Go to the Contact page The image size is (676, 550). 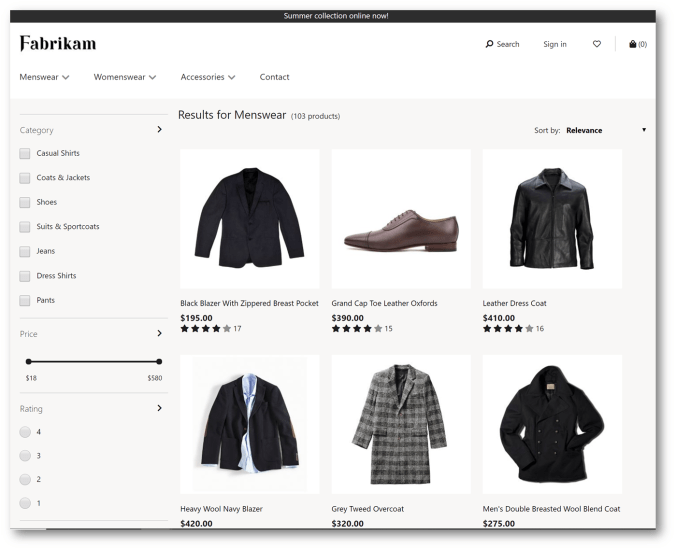(x=274, y=77)
